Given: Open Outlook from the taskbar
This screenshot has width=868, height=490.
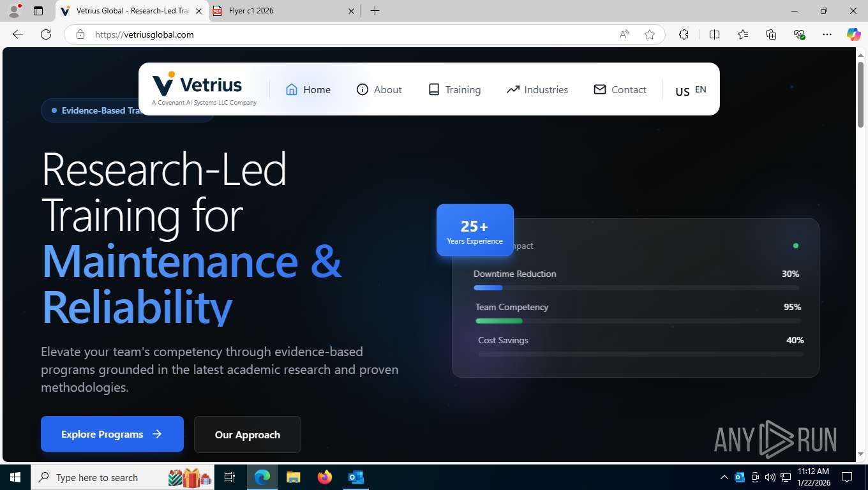Looking at the screenshot, I should pos(355,477).
